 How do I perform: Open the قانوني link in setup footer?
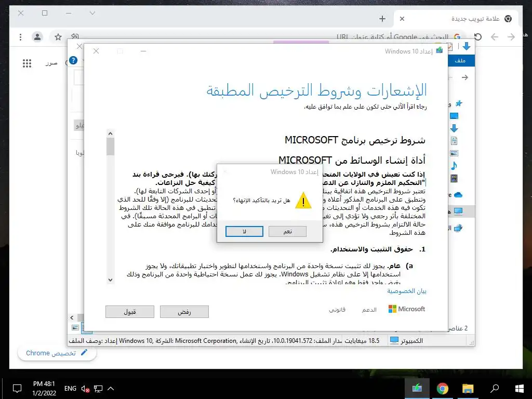(337, 310)
